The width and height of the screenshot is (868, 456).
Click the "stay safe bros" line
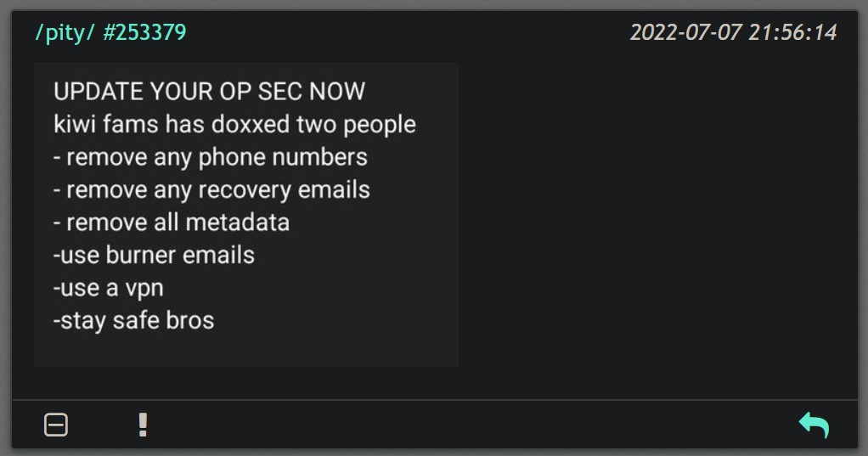pyautogui.click(x=133, y=320)
